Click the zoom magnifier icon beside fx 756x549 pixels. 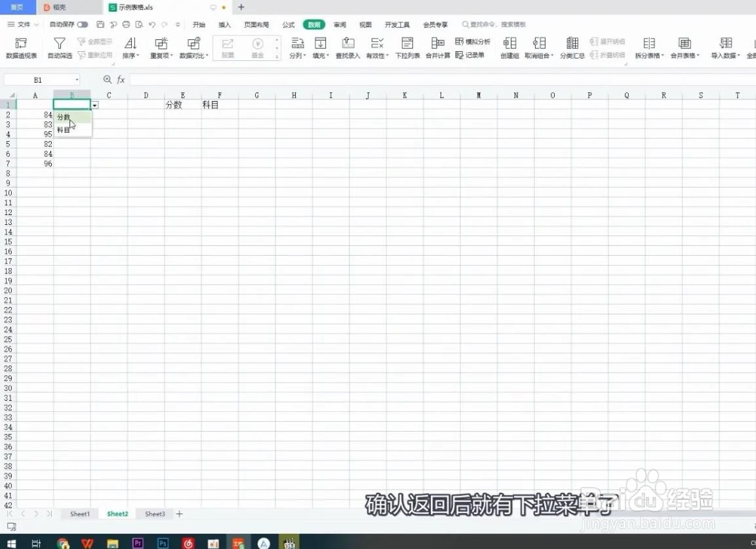[107, 79]
